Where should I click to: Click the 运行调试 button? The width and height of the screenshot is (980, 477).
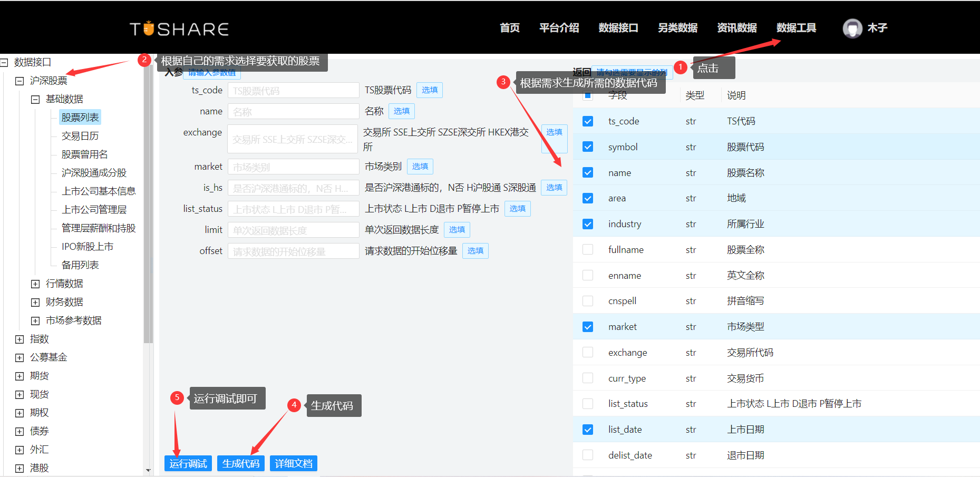tap(188, 463)
